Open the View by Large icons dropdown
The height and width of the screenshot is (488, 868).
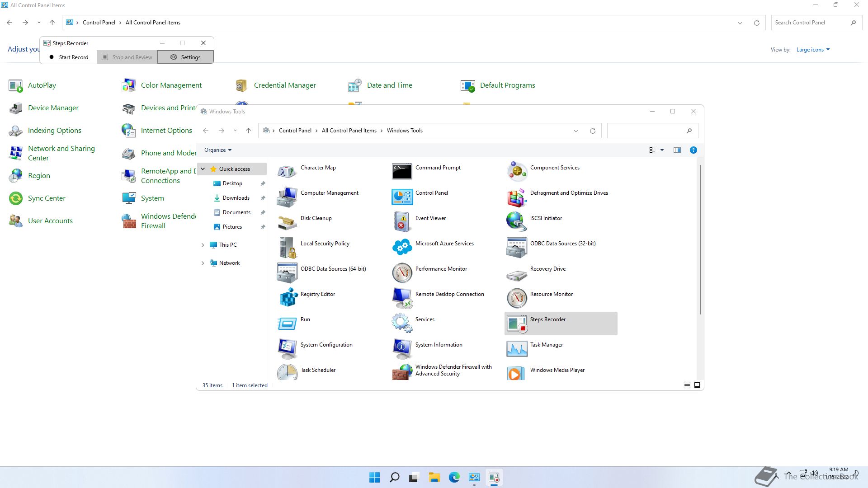coord(813,50)
